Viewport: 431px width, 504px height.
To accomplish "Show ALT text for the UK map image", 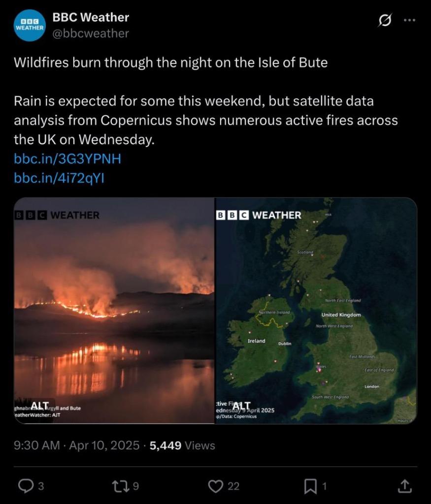I will pos(242,405).
